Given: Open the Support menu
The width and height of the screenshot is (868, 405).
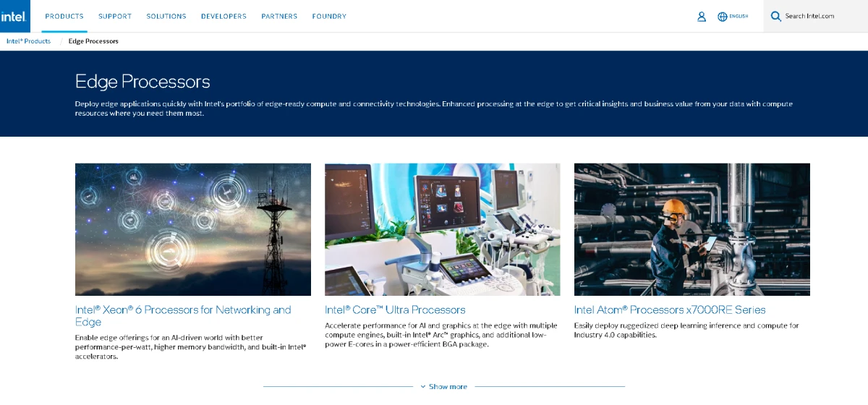Looking at the screenshot, I should pos(115,16).
